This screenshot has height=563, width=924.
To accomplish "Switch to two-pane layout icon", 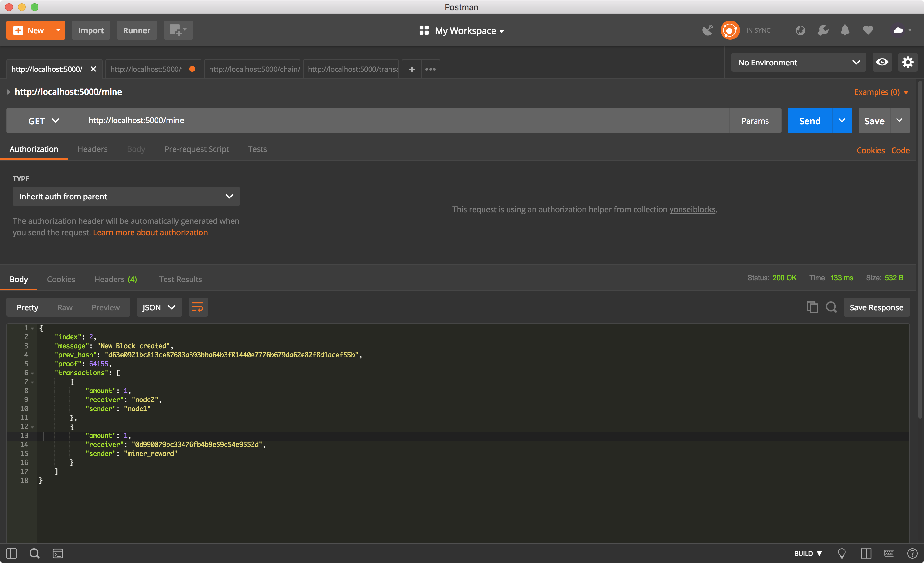I will (x=866, y=553).
